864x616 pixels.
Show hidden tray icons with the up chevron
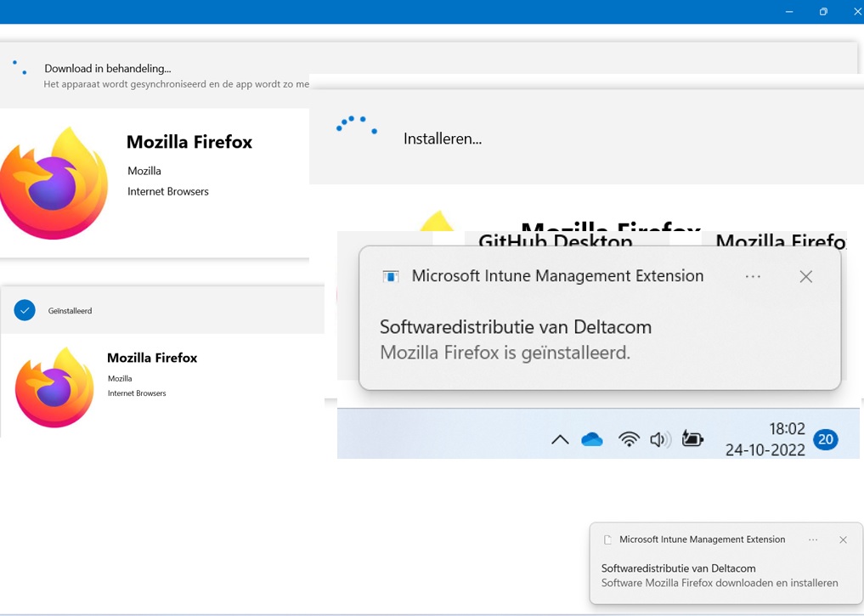click(560, 439)
